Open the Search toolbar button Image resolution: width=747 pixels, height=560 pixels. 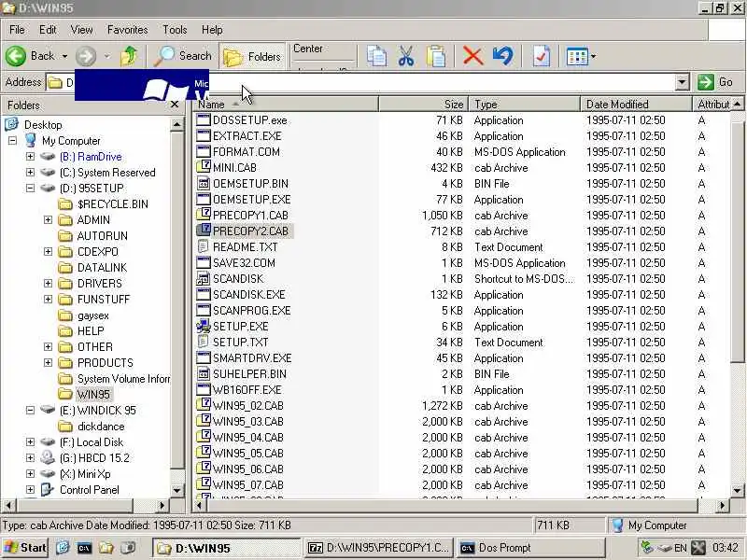183,56
